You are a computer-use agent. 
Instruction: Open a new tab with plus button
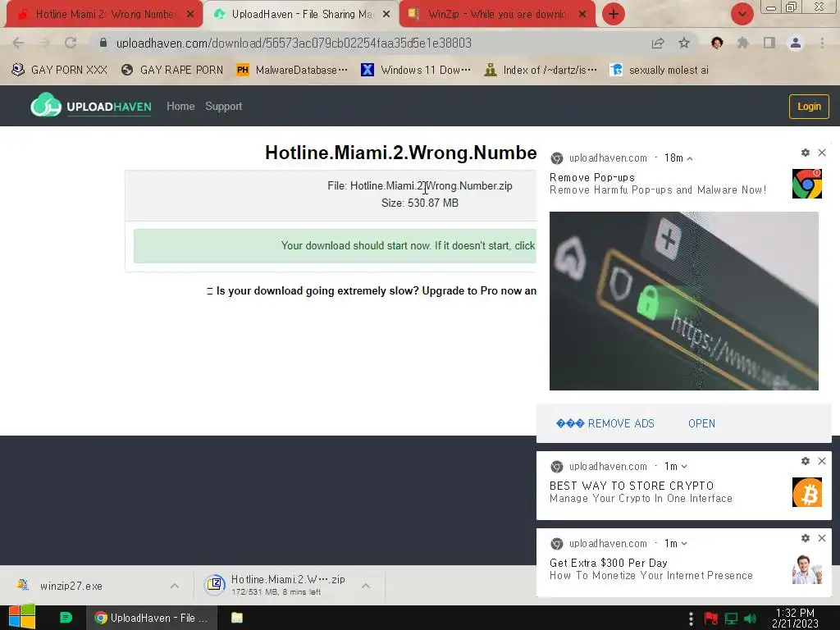click(x=614, y=14)
